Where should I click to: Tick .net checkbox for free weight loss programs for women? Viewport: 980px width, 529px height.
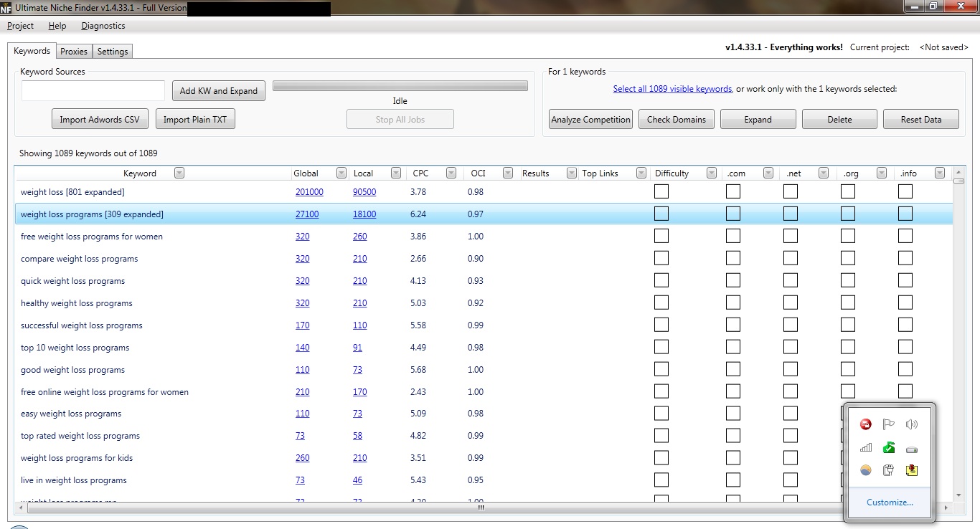coord(791,236)
